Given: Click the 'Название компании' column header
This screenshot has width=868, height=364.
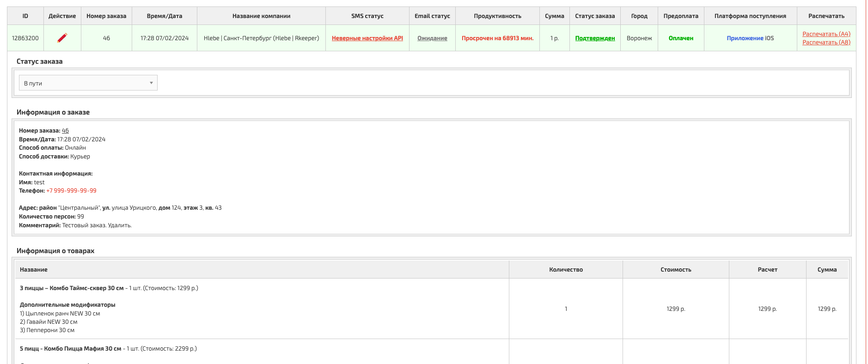Looking at the screenshot, I should tap(261, 16).
